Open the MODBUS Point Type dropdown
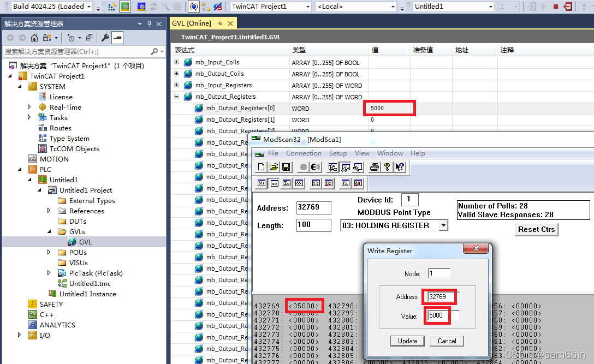594x364 pixels. point(443,225)
